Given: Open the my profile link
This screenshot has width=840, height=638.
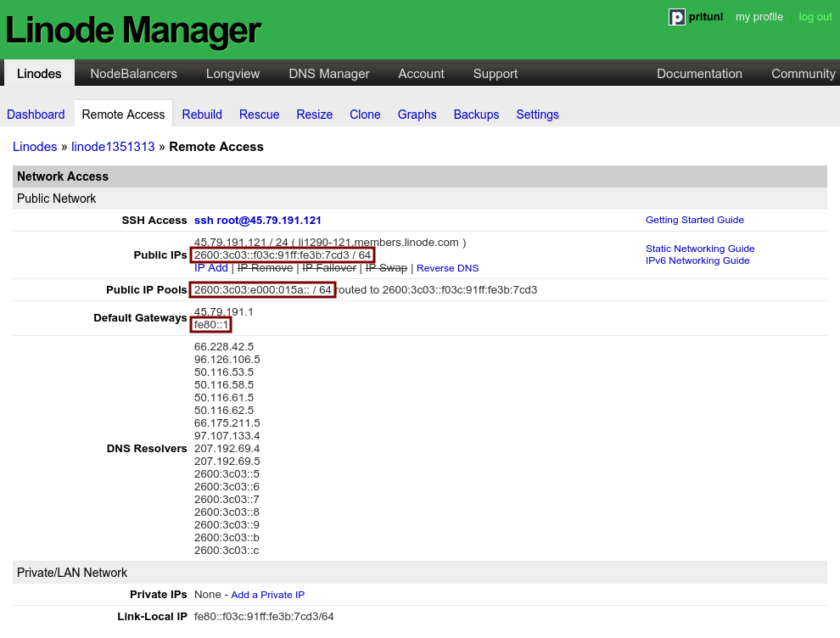Looking at the screenshot, I should click(759, 17).
